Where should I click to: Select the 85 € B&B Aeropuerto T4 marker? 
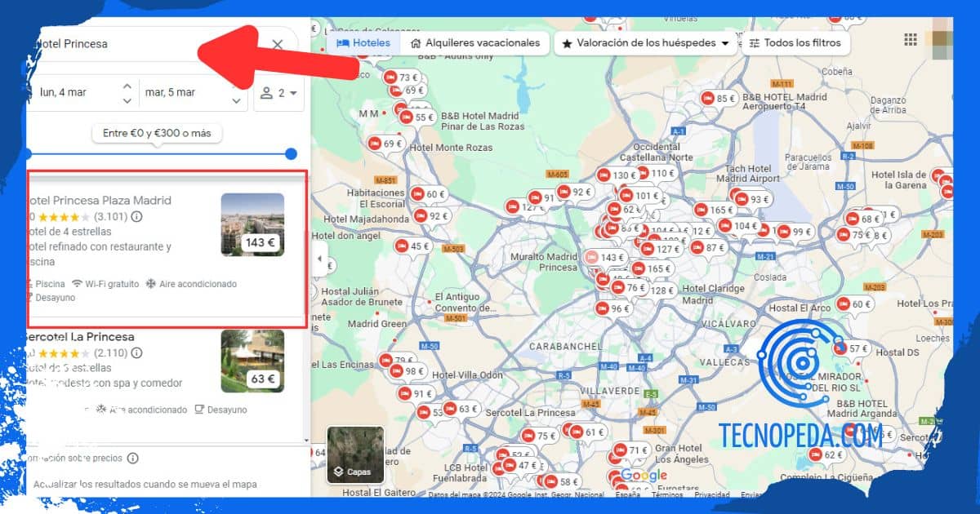click(719, 99)
